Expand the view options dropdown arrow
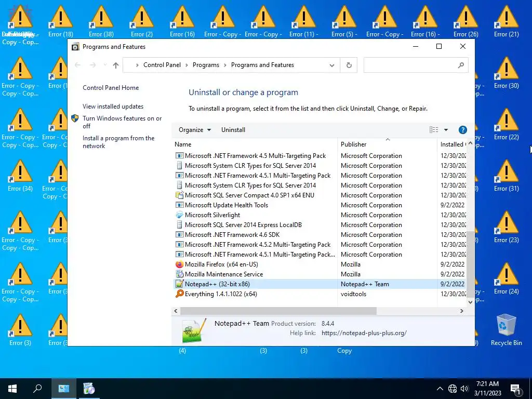 pos(446,130)
